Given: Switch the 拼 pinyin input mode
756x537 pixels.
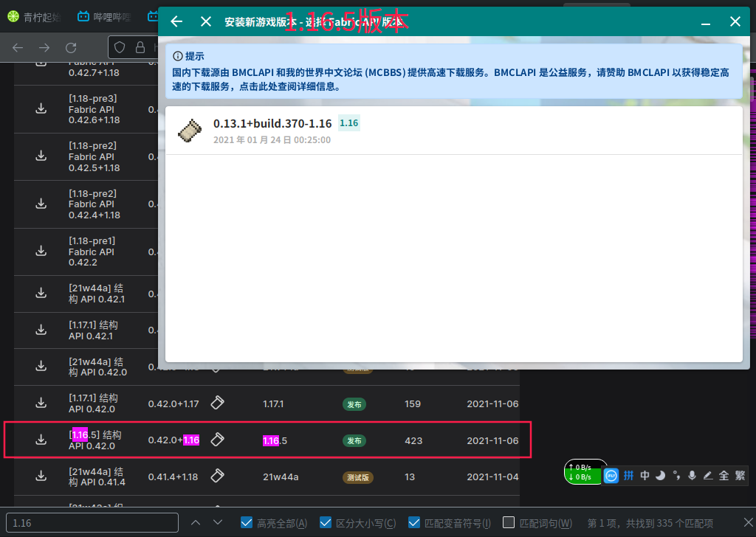Looking at the screenshot, I should pyautogui.click(x=628, y=476).
